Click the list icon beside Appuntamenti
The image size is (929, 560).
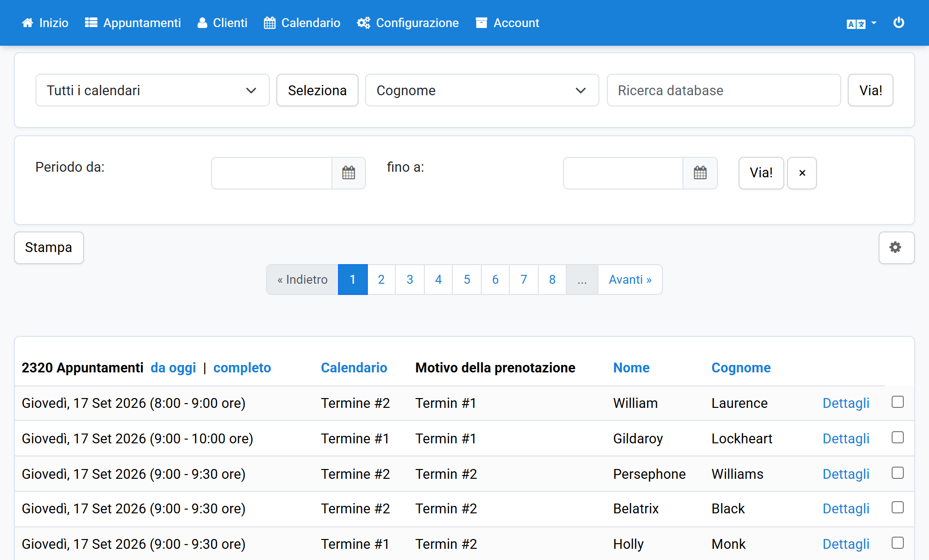point(91,23)
